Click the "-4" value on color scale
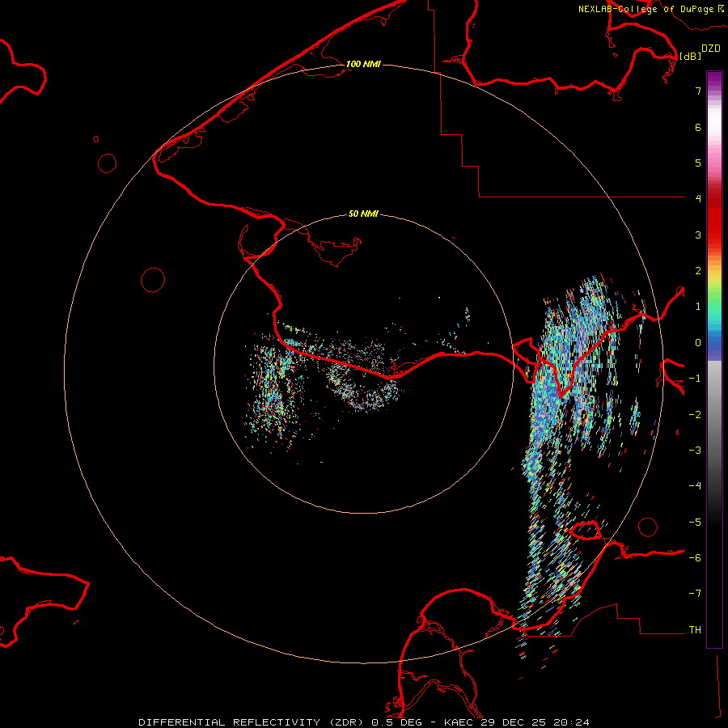Screen dimensions: 728x728 (695, 486)
